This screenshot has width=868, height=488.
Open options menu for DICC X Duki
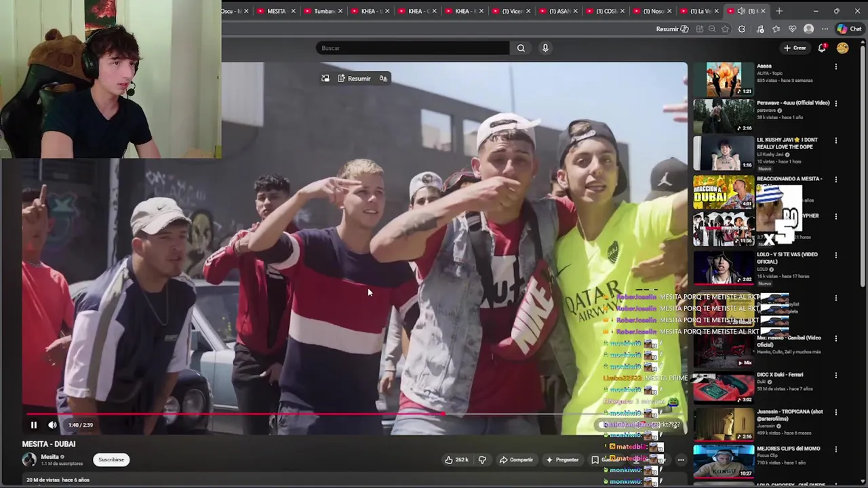pyautogui.click(x=835, y=375)
